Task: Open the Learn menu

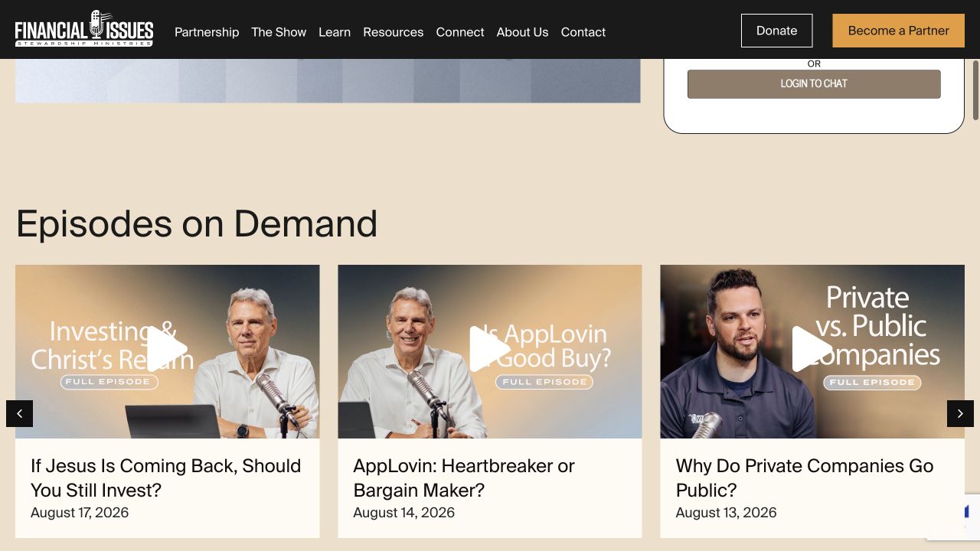Action: pyautogui.click(x=335, y=32)
